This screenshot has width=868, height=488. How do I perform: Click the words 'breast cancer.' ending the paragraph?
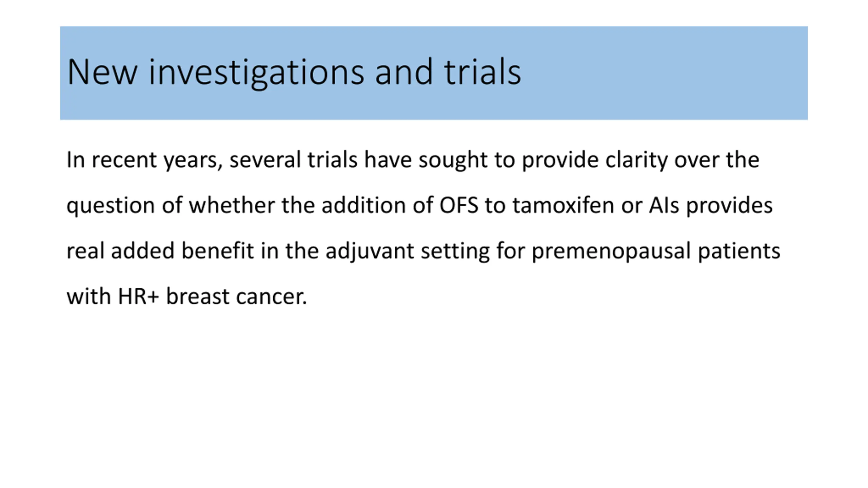[236, 297]
